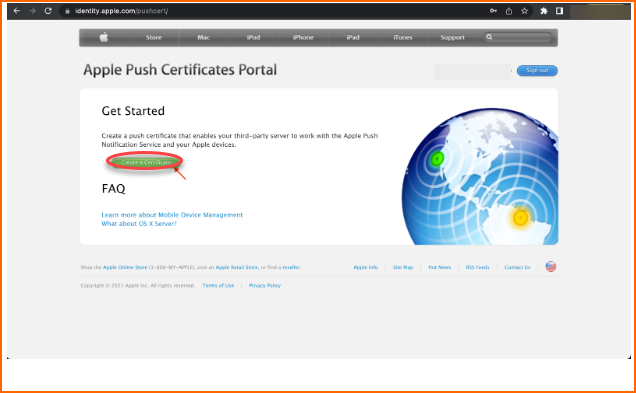Click the Apple logo in navigation bar
The height and width of the screenshot is (393, 636).
coord(104,37)
